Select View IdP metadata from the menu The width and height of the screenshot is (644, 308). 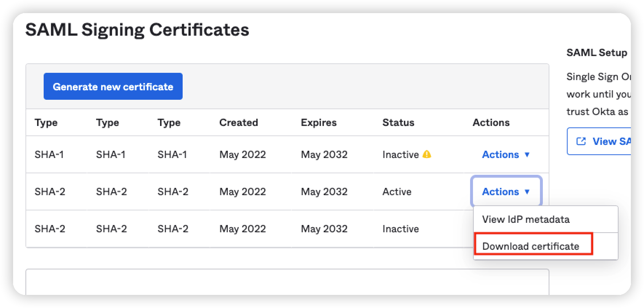coord(526,219)
